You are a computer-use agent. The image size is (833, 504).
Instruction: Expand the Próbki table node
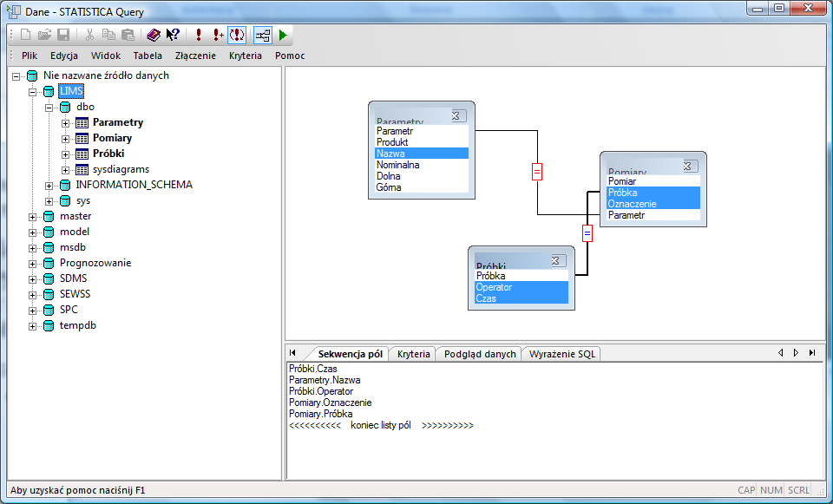65,154
